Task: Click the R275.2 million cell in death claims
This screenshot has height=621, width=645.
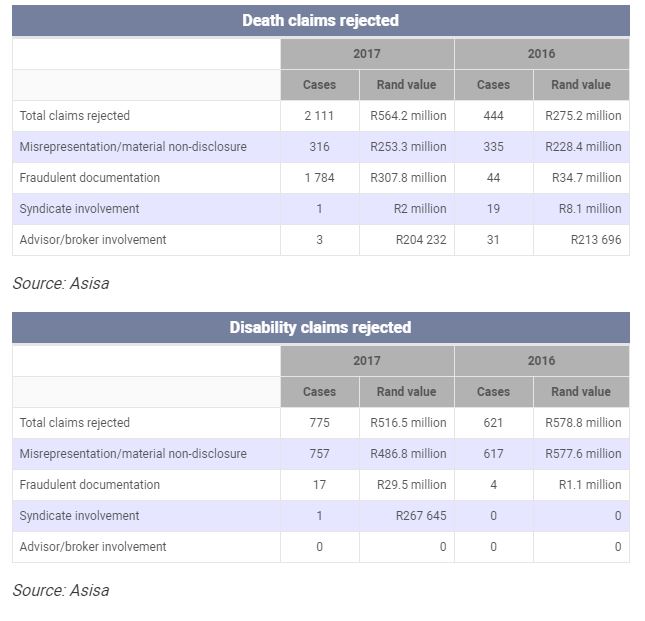Action: (x=583, y=116)
